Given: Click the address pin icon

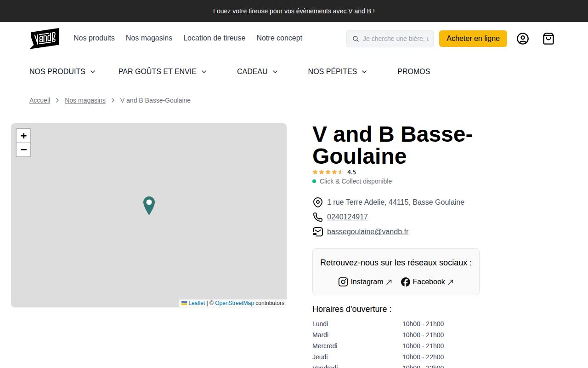Looking at the screenshot, I should tap(317, 202).
